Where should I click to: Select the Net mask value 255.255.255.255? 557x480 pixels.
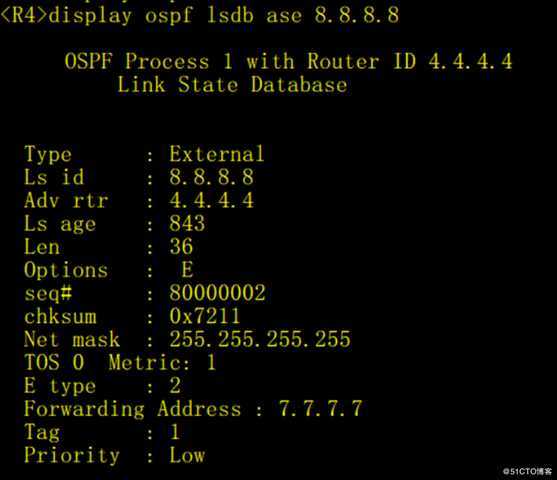click(x=260, y=339)
